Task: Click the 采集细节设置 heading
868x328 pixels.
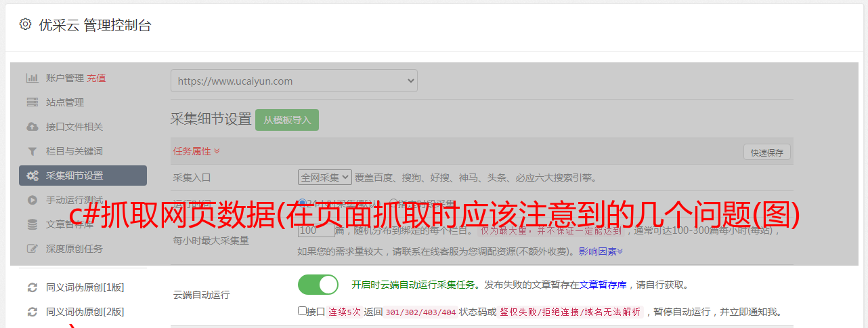Action: tap(211, 119)
